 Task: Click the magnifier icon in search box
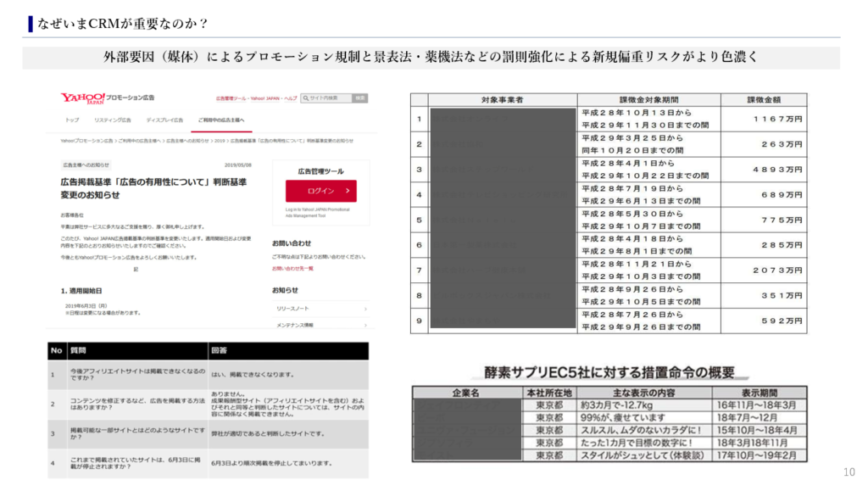pyautogui.click(x=305, y=98)
